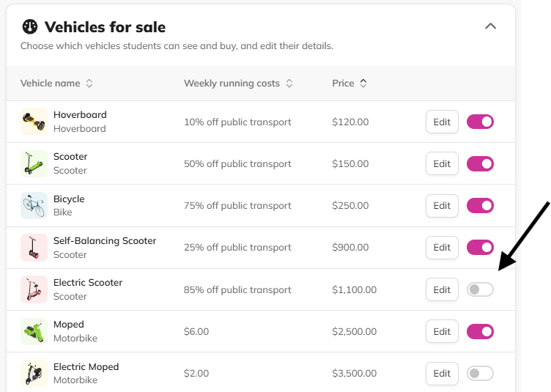Edit the Bicycle details

pyautogui.click(x=442, y=205)
